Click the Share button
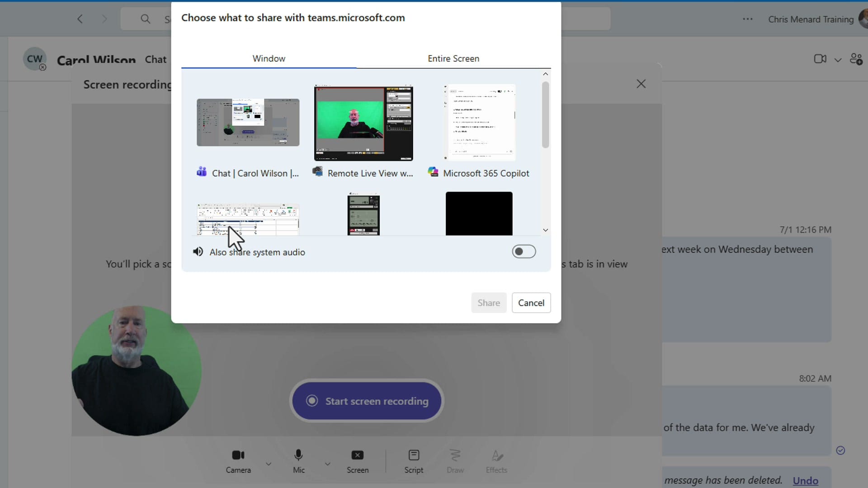868x488 pixels. point(489,303)
